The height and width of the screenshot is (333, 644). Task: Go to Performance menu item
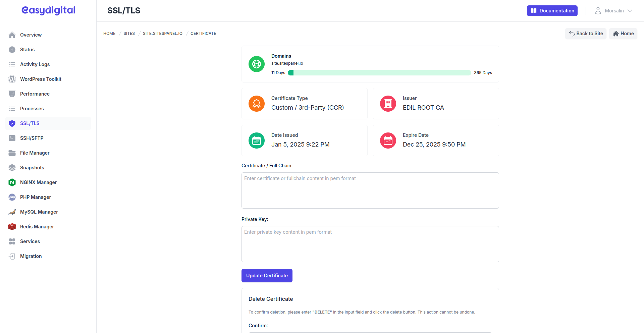[35, 94]
